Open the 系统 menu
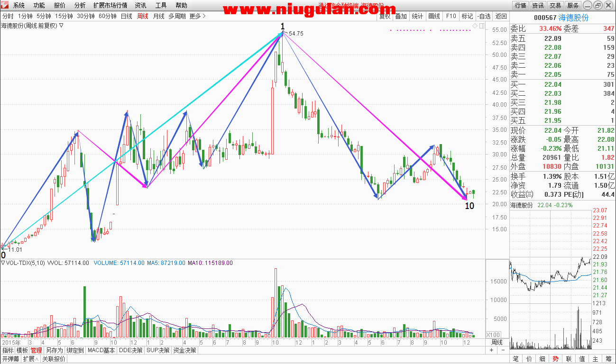The image size is (616, 364). pyautogui.click(x=19, y=5)
